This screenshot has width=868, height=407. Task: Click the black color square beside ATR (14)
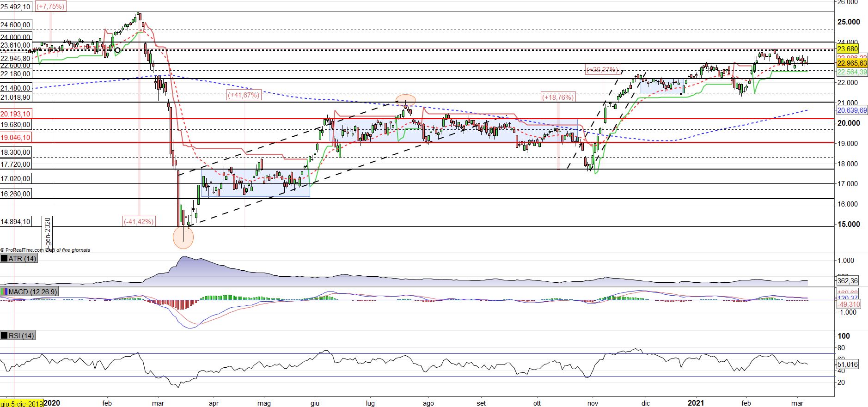tap(4, 259)
